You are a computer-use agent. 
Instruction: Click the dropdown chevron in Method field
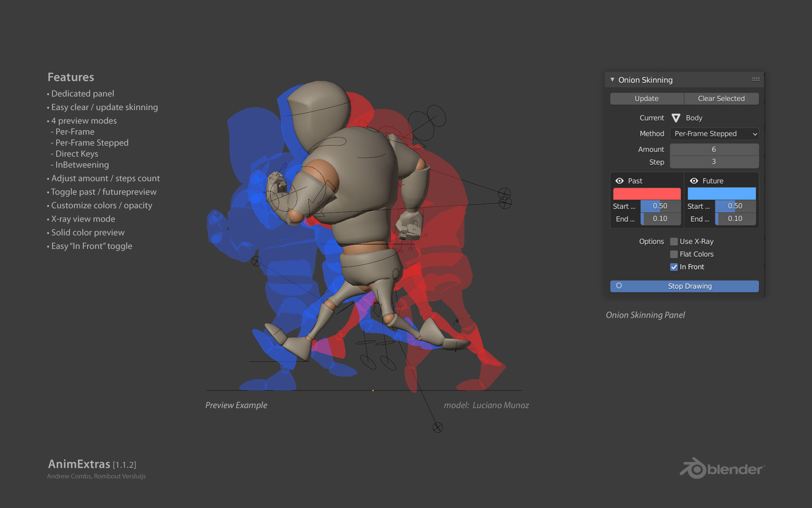tap(754, 134)
